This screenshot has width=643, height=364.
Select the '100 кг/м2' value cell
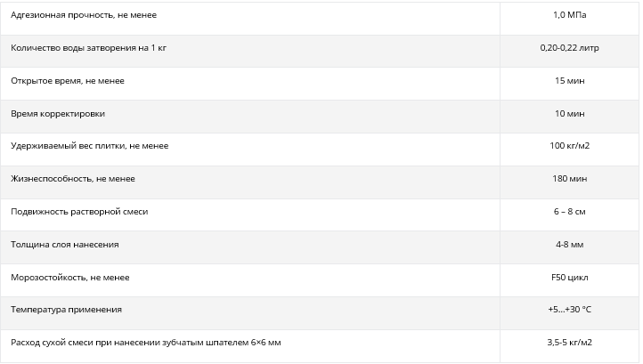coord(569,146)
